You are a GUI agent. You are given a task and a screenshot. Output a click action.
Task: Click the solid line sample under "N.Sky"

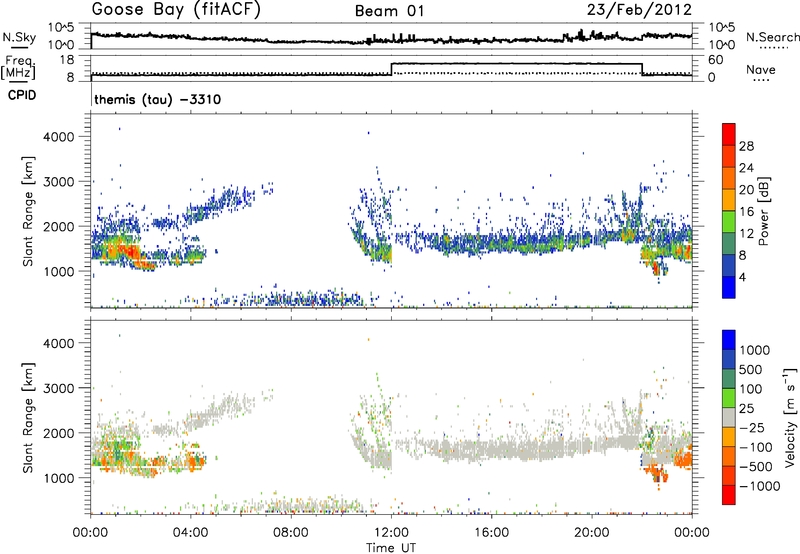19,47
